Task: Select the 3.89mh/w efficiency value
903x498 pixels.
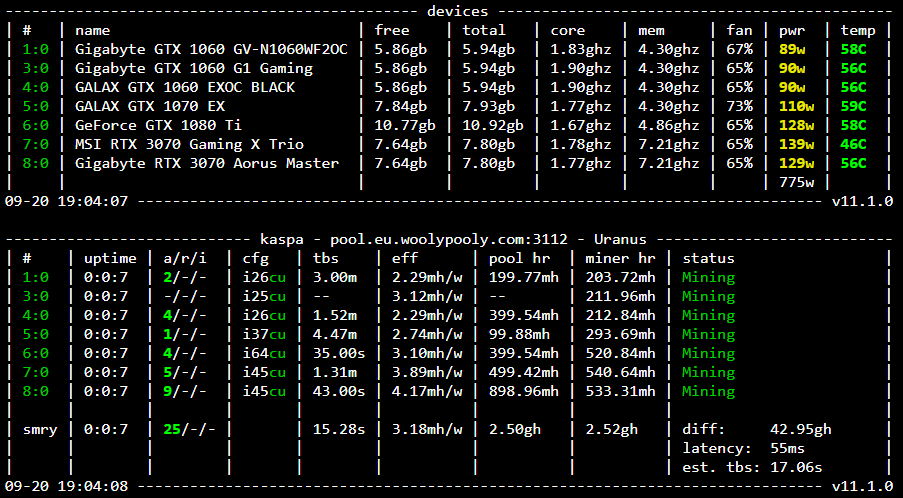Action: coord(427,372)
